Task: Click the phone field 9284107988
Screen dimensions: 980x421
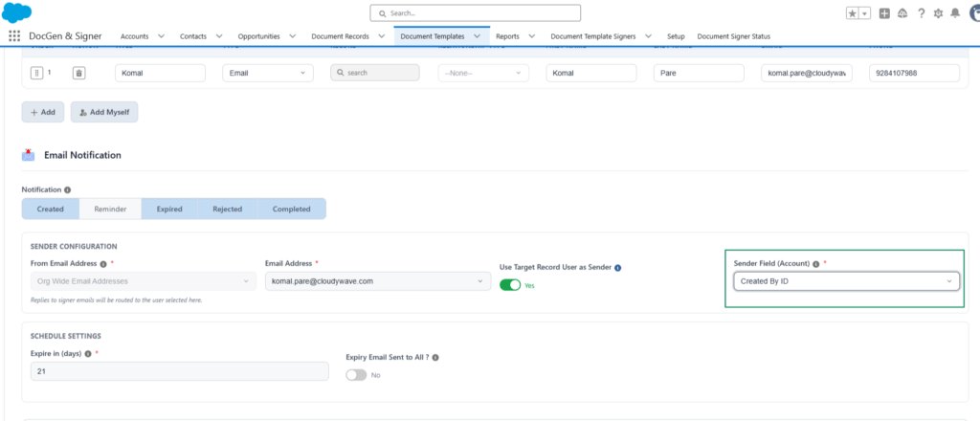Action: [914, 73]
